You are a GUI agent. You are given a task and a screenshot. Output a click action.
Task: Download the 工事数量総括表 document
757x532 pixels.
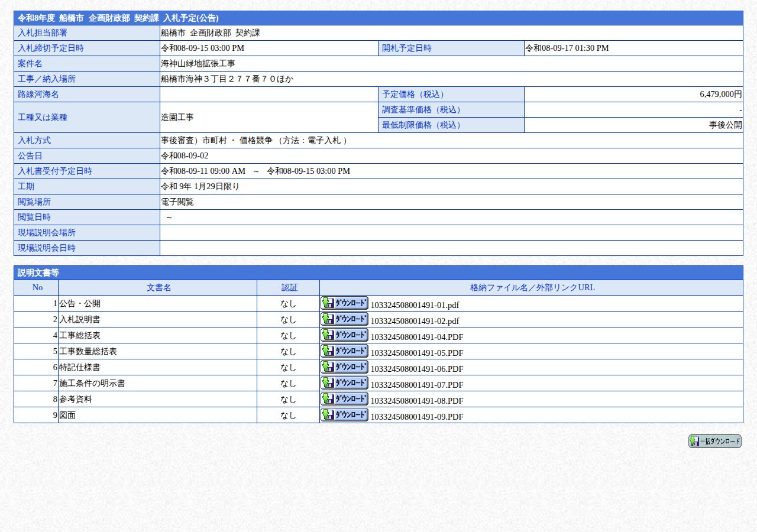click(344, 351)
